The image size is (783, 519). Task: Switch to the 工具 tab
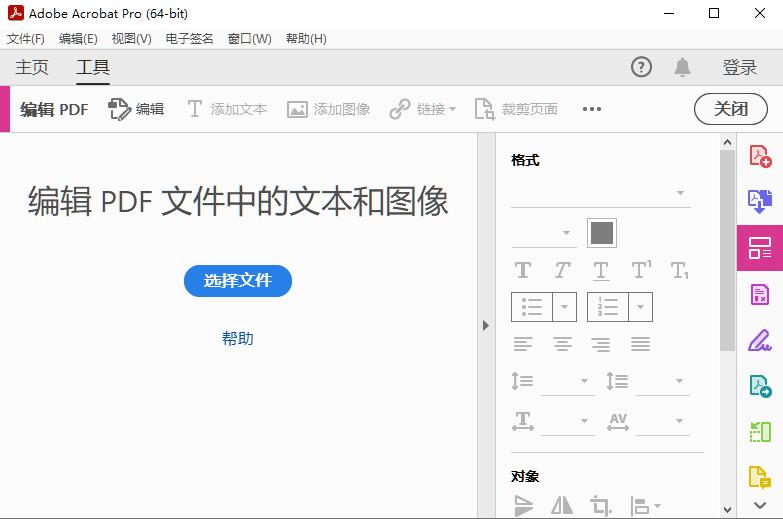pyautogui.click(x=93, y=67)
